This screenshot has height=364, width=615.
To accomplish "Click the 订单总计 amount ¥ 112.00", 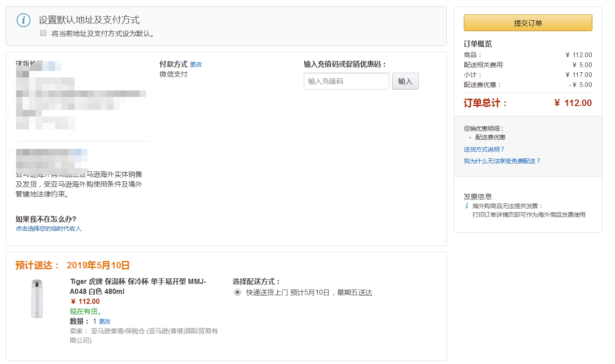I will click(x=573, y=103).
